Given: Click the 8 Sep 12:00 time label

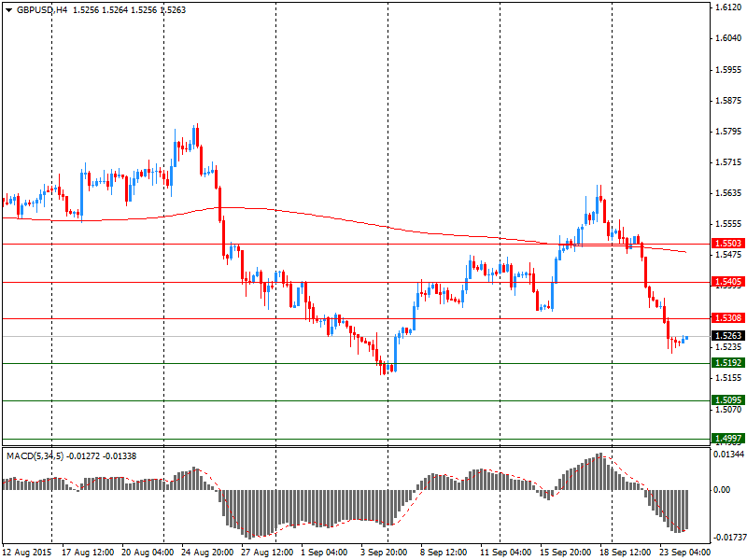Looking at the screenshot, I should tap(444, 553).
